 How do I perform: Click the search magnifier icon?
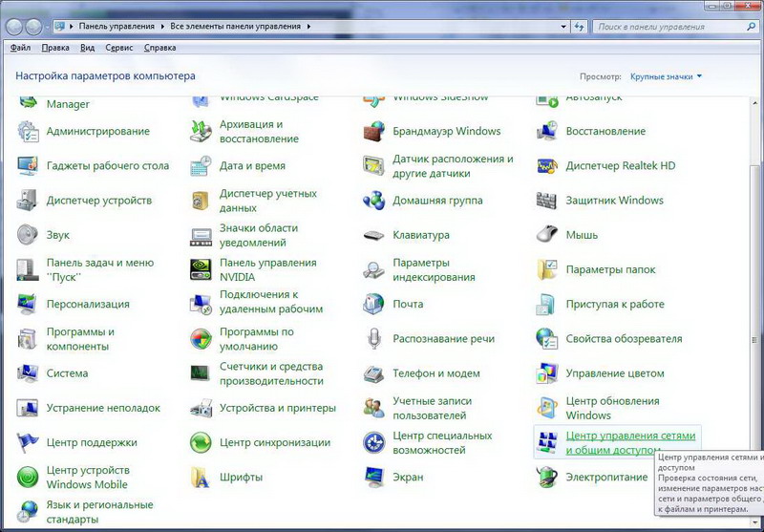[751, 27]
